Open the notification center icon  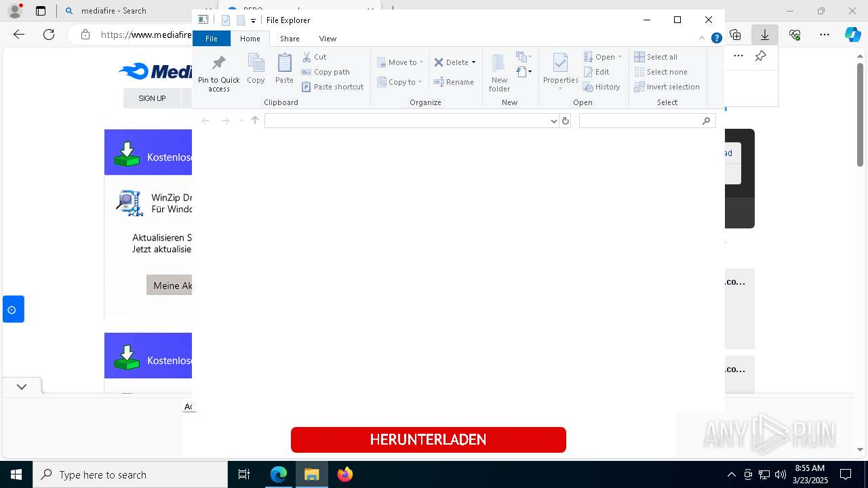(x=846, y=474)
